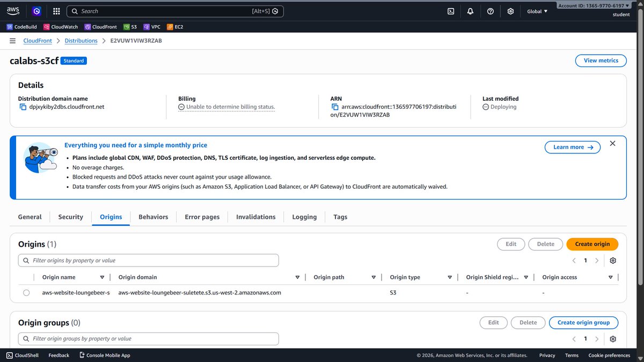
Task: Open the Privacy footer link
Action: 547,355
